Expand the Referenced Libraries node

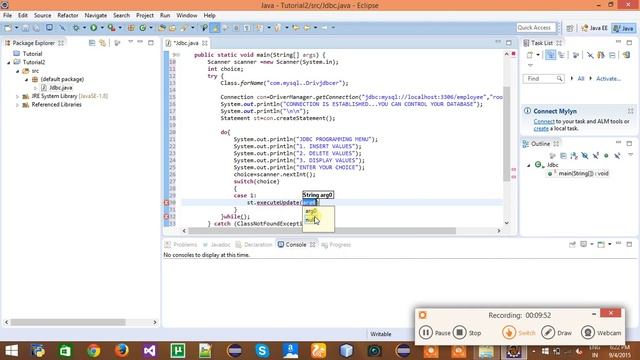pos(18,105)
